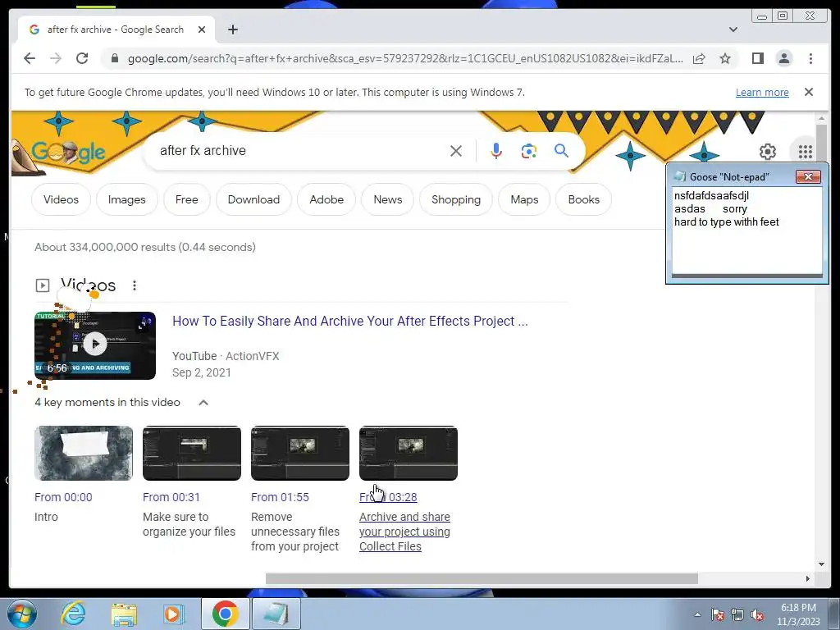The height and width of the screenshot is (630, 840).
Task: Reload the Google search page
Action: point(82,58)
